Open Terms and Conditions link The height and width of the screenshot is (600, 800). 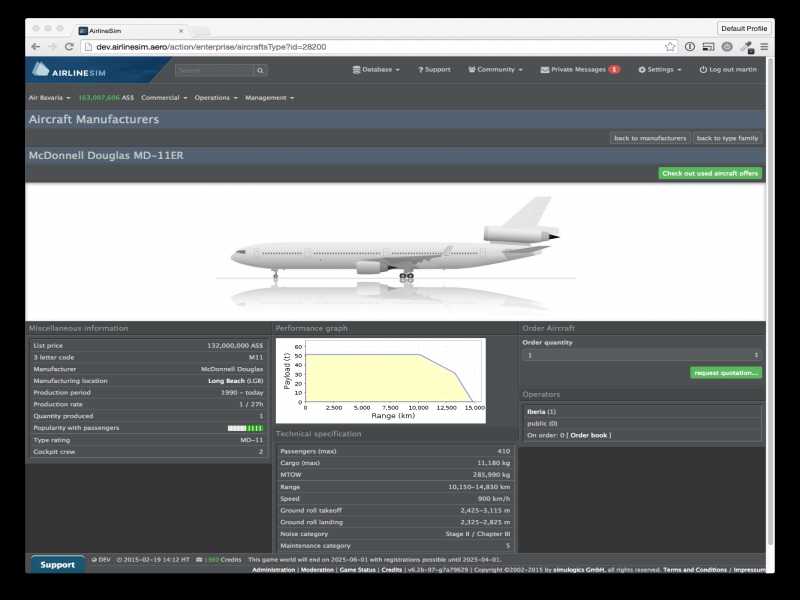[x=695, y=570]
